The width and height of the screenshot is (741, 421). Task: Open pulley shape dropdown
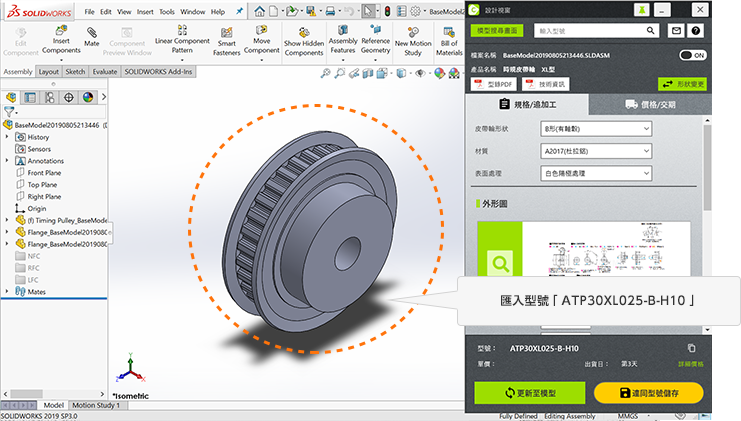point(596,129)
